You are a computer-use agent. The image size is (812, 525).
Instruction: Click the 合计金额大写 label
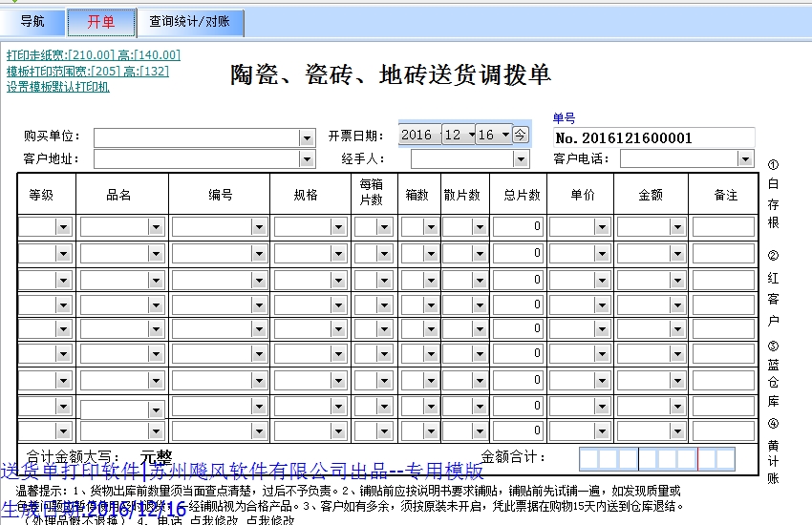(x=73, y=457)
